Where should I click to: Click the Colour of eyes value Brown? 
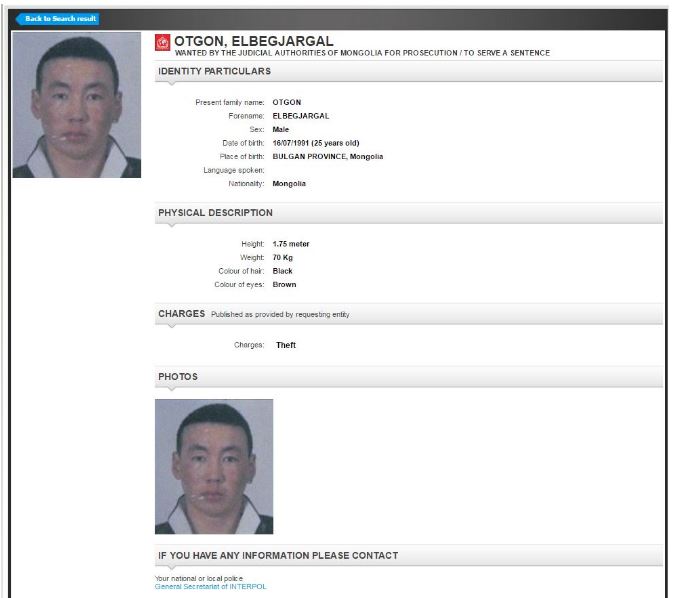(x=284, y=285)
